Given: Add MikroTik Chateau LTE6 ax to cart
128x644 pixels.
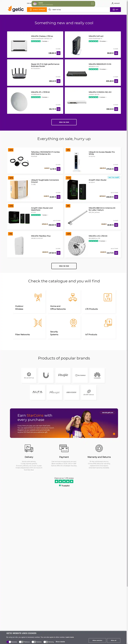Looking at the screenshot, I should tap(59, 53).
